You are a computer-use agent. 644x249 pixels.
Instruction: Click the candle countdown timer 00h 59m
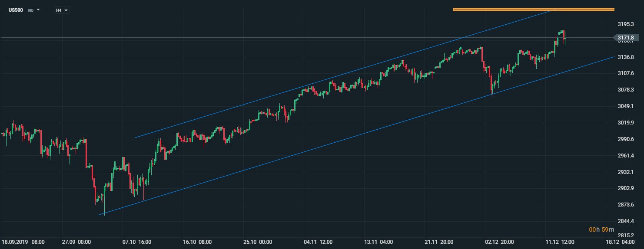coord(602,229)
